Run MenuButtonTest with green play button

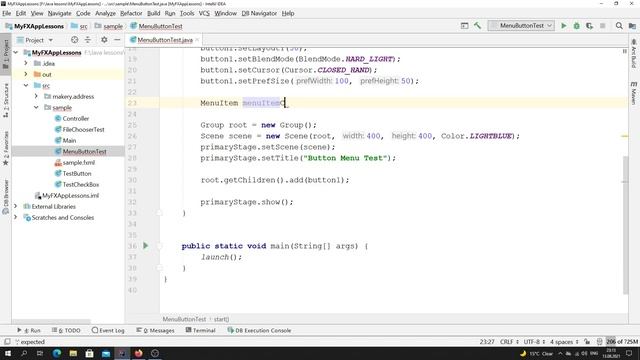click(564, 26)
